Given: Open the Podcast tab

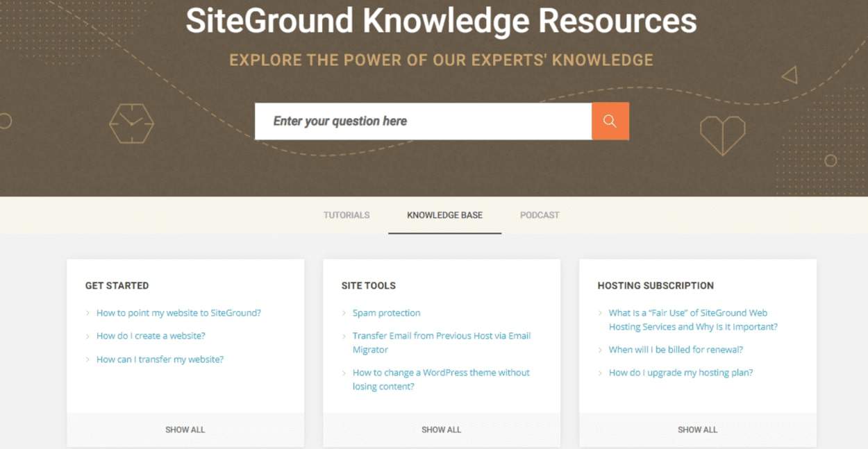Looking at the screenshot, I should tap(540, 215).
